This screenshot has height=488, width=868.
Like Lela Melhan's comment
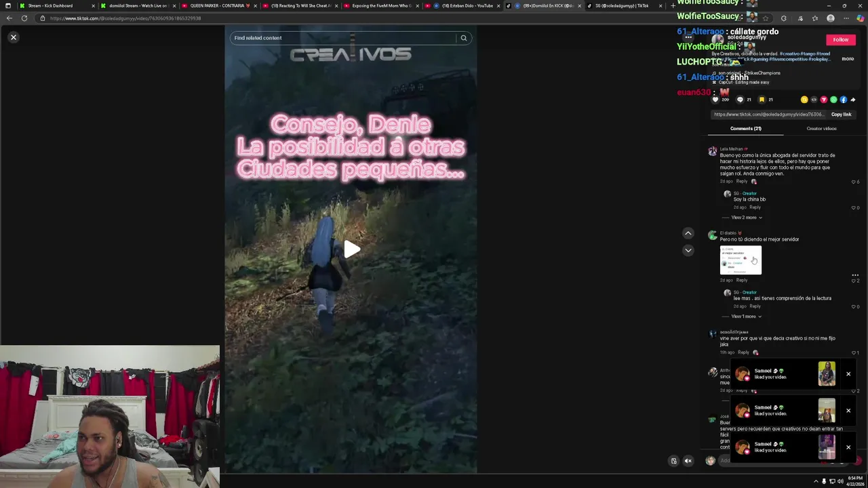click(x=854, y=182)
